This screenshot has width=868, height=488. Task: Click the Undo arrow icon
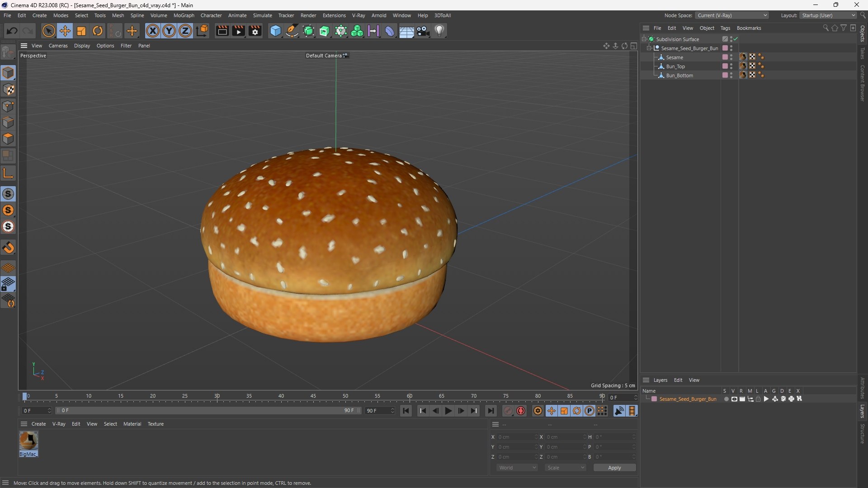[x=12, y=31]
